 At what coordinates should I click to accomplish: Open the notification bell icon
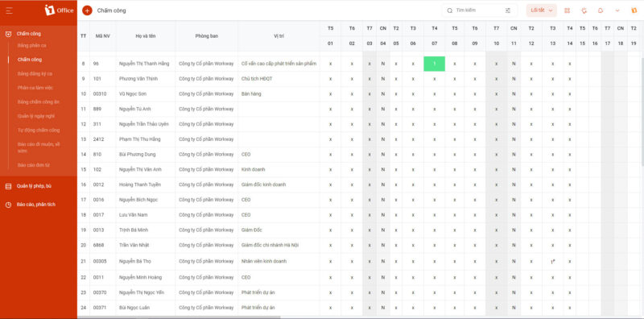coord(601,10)
